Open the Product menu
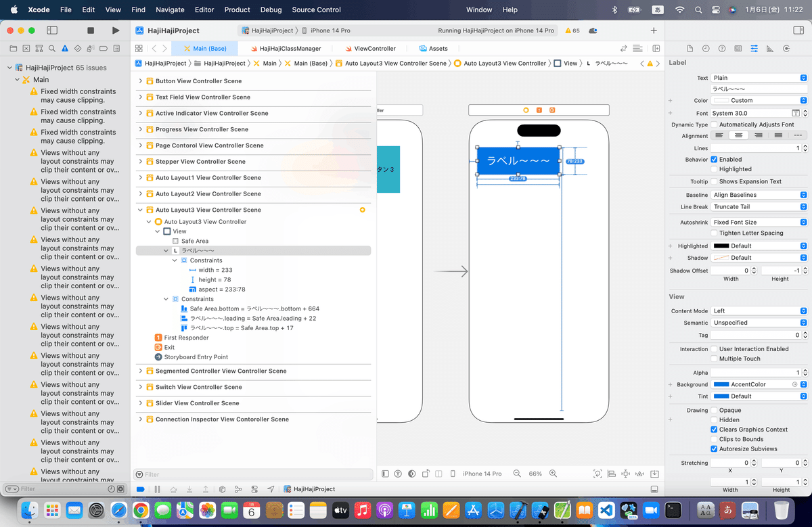812x527 pixels. (237, 9)
